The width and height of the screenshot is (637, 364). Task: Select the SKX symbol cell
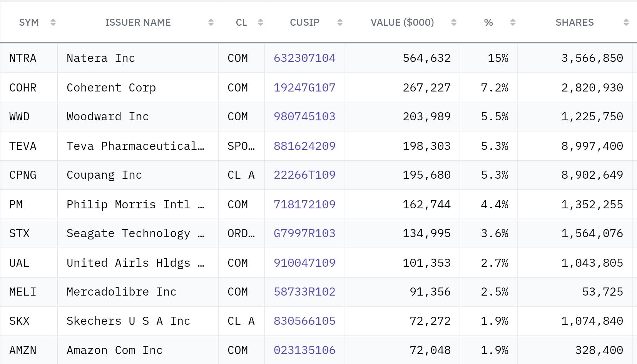tap(29, 321)
